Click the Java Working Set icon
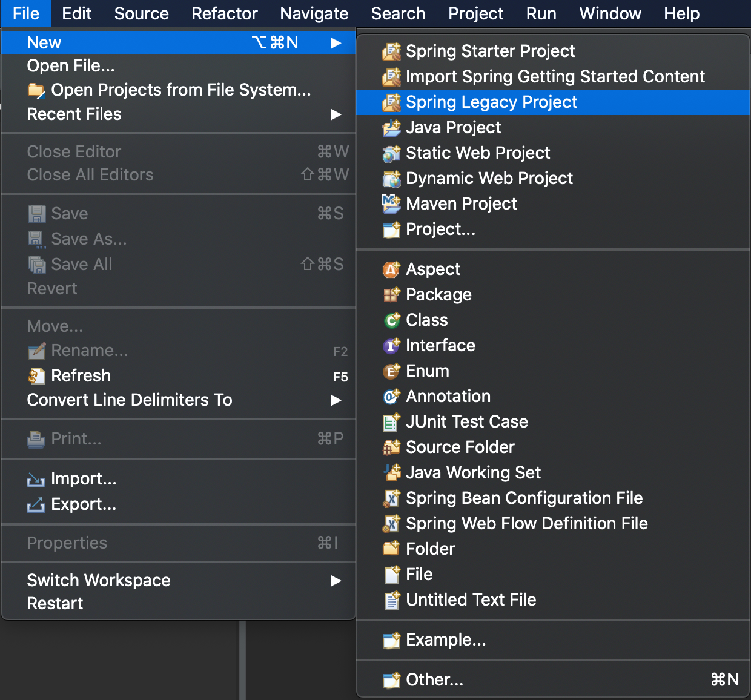This screenshot has height=700, width=751. (x=391, y=473)
